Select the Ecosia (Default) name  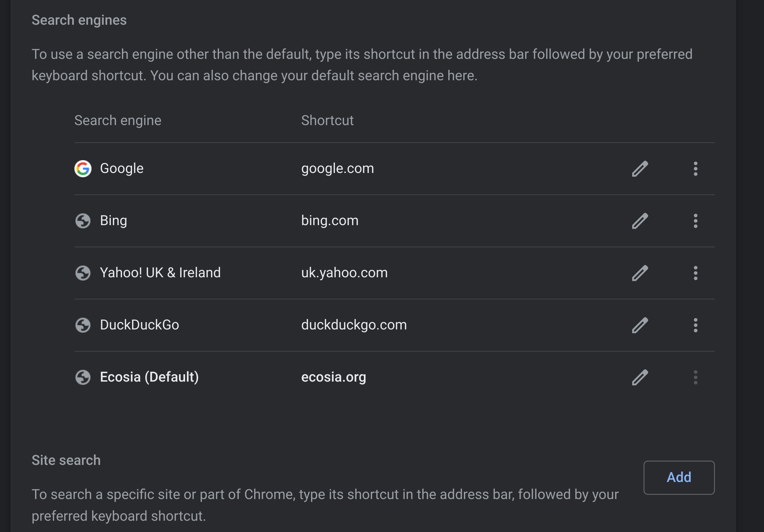coord(149,377)
